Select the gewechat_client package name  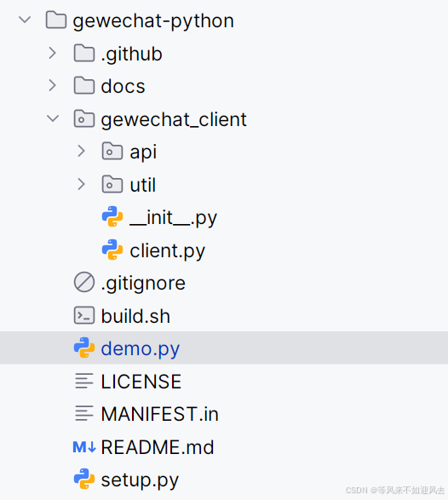(174, 119)
